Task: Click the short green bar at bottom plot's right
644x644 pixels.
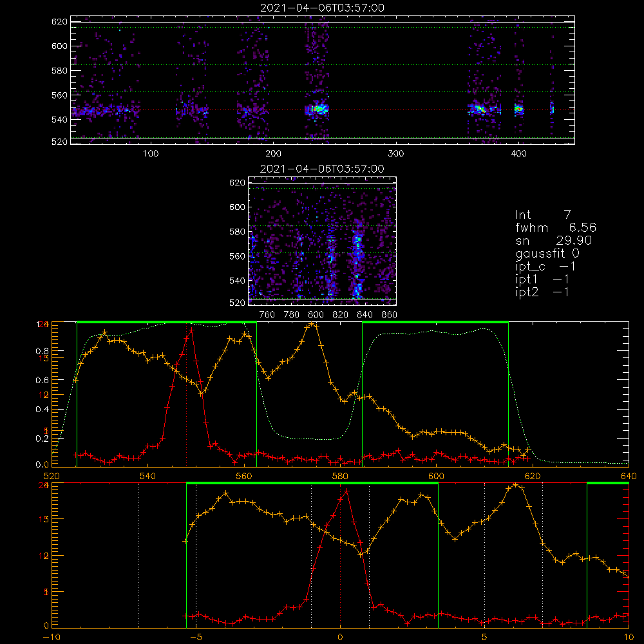Action: pyautogui.click(x=608, y=483)
